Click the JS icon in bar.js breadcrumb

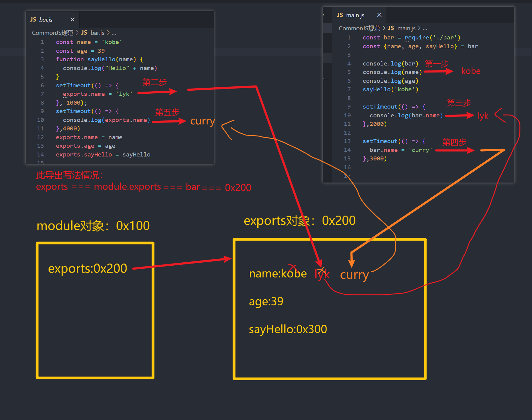[x=84, y=33]
